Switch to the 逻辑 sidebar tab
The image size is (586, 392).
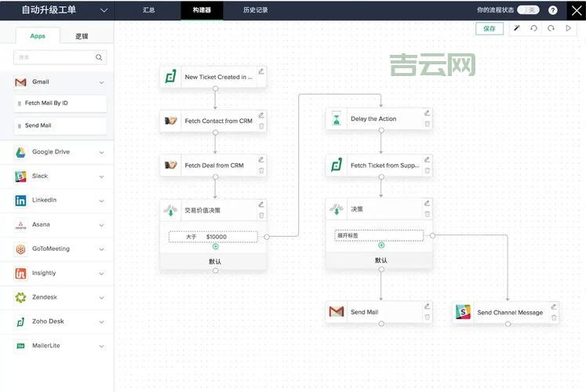82,36
